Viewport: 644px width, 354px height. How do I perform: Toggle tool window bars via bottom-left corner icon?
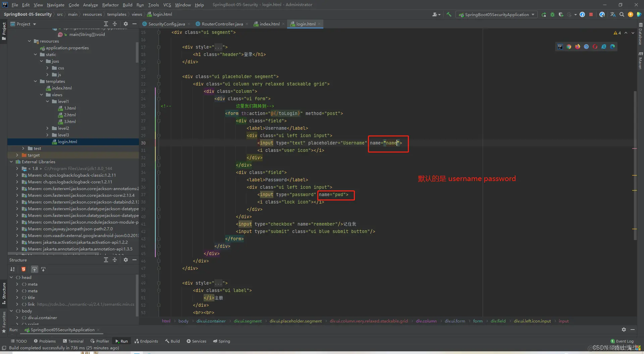tap(4, 348)
